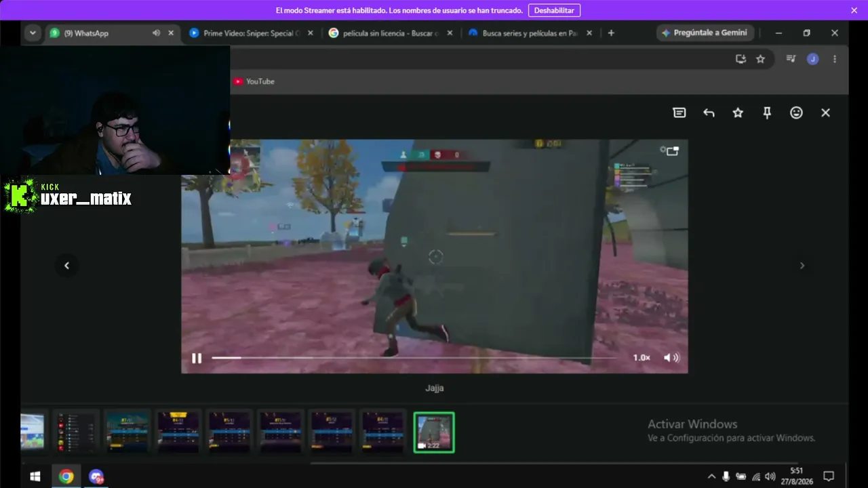Open the taskbar clock and date
This screenshot has width=868, height=488.
tap(797, 476)
